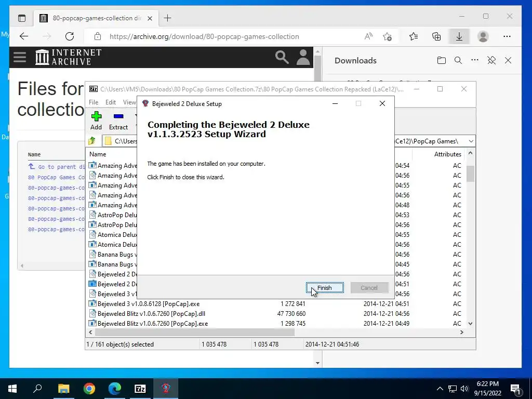Open Windows taskbar search

(x=37, y=389)
